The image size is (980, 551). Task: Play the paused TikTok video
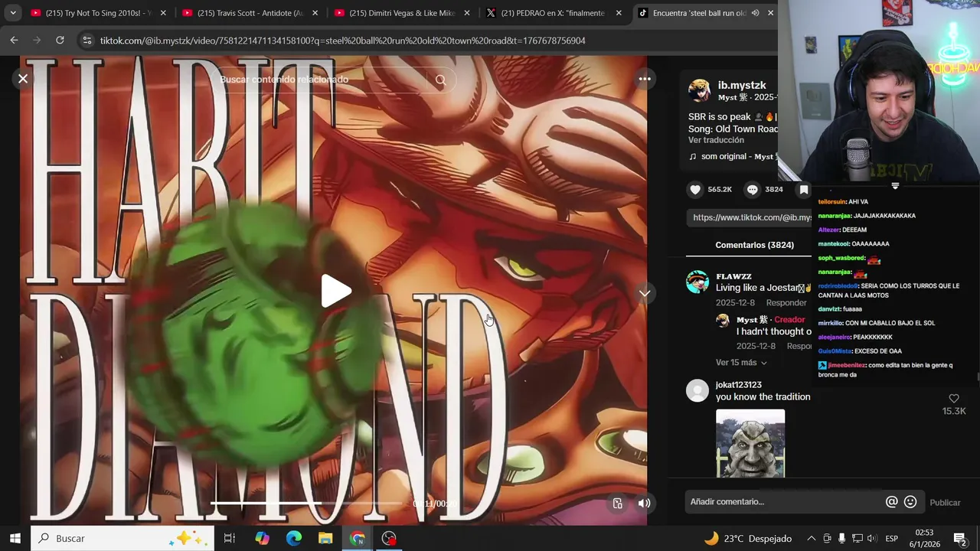(336, 292)
